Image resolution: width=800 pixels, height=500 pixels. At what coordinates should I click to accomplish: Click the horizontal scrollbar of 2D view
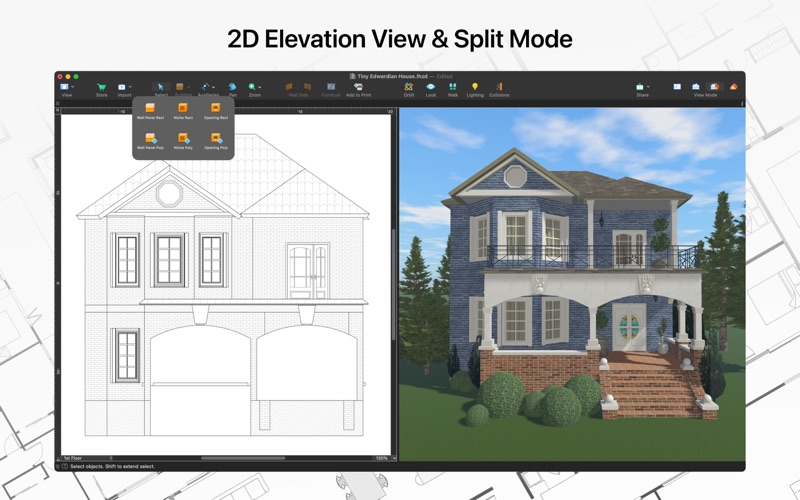click(243, 458)
